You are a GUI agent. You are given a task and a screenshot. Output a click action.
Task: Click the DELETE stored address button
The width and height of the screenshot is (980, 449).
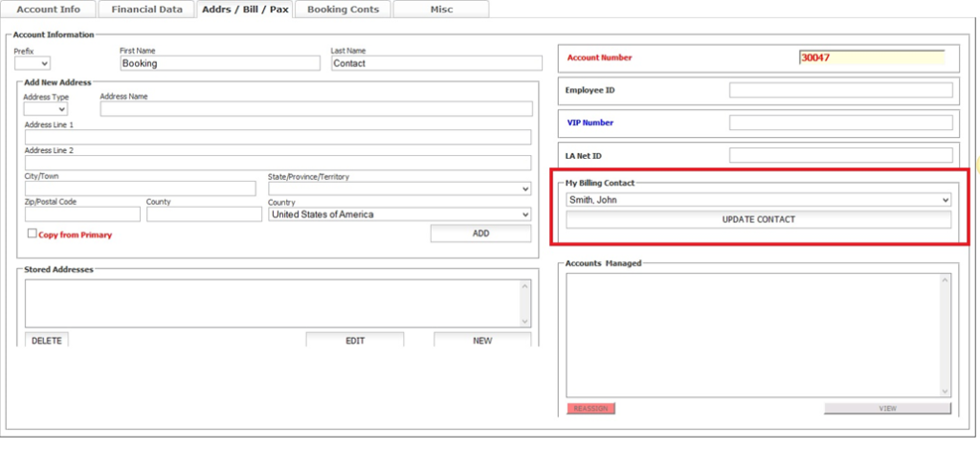(47, 341)
